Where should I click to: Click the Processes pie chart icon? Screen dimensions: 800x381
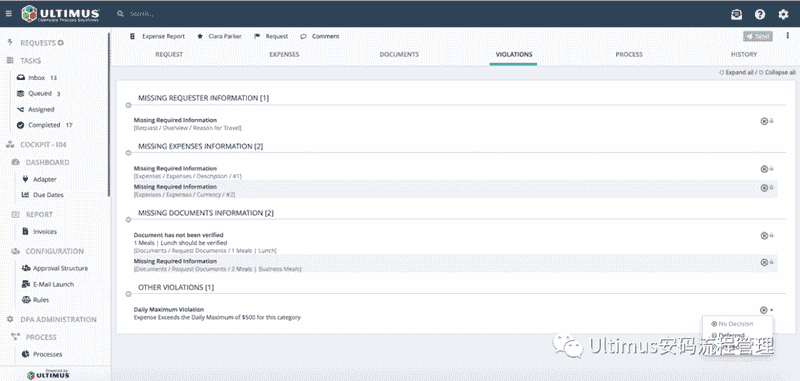(26, 354)
